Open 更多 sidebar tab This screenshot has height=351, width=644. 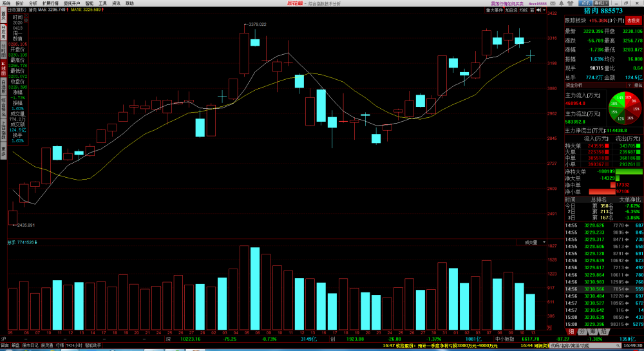(3, 150)
